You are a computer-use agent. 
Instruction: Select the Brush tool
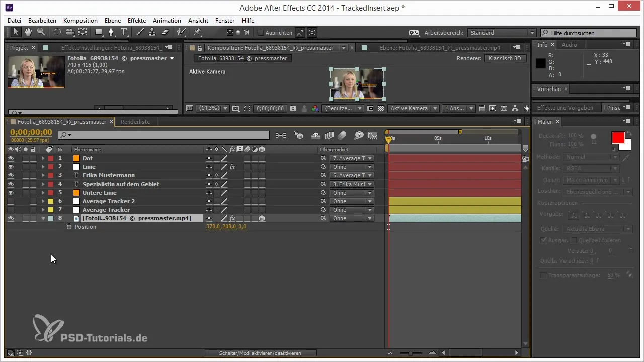pos(140,32)
